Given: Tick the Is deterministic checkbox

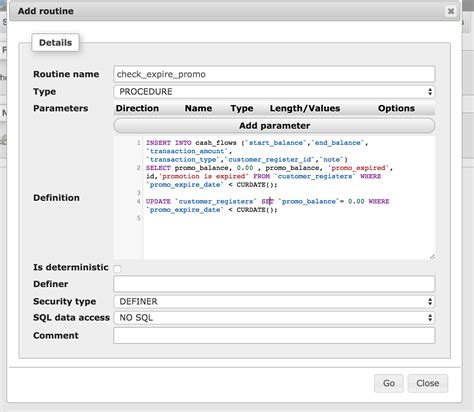Looking at the screenshot, I should 117,268.
